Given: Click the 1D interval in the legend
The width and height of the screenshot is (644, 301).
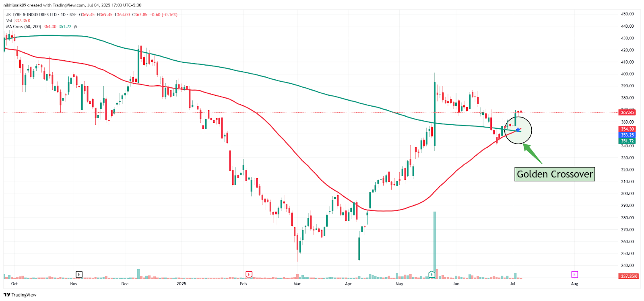Looking at the screenshot, I should 63,14.
